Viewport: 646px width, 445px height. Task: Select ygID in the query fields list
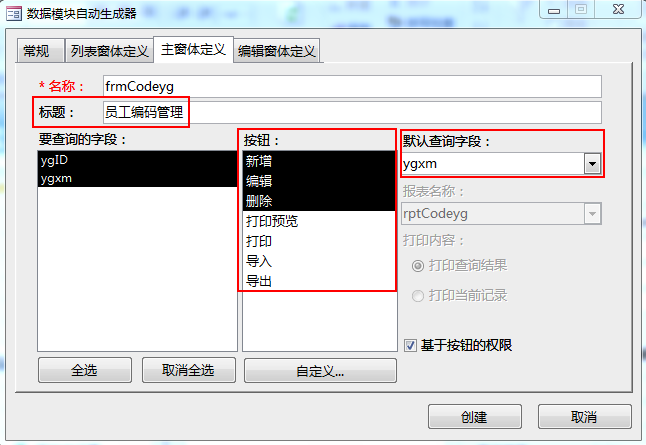137,160
